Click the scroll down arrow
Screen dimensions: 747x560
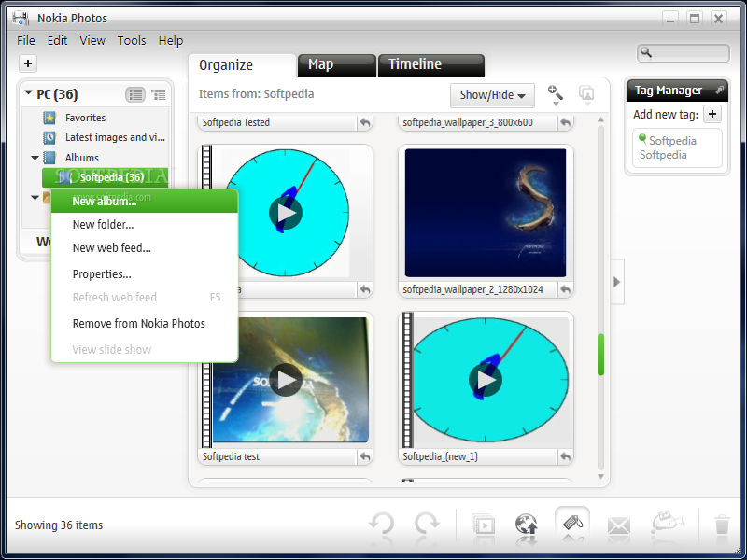pyautogui.click(x=600, y=476)
